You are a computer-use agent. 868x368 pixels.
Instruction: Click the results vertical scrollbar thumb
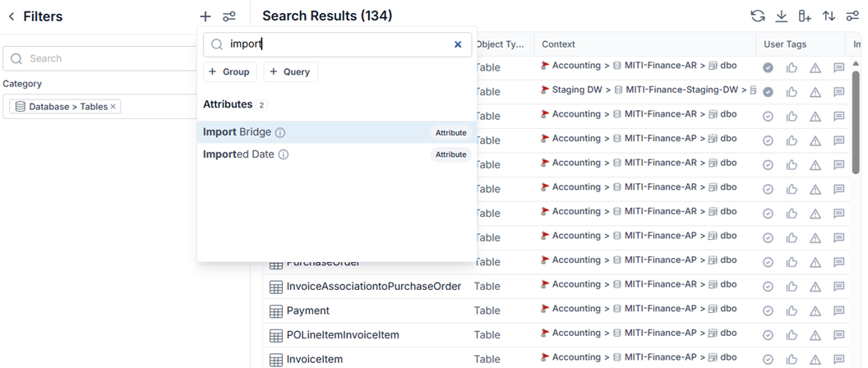[856, 122]
